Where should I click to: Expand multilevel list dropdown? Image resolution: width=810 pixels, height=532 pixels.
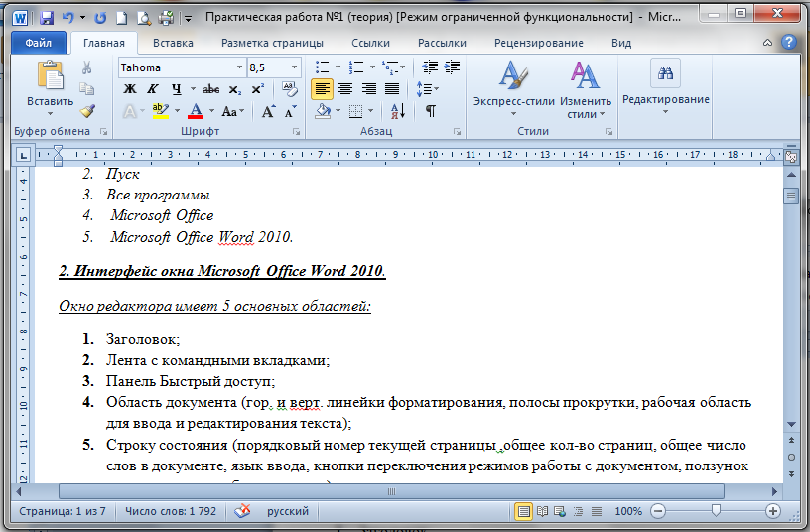pos(402,67)
